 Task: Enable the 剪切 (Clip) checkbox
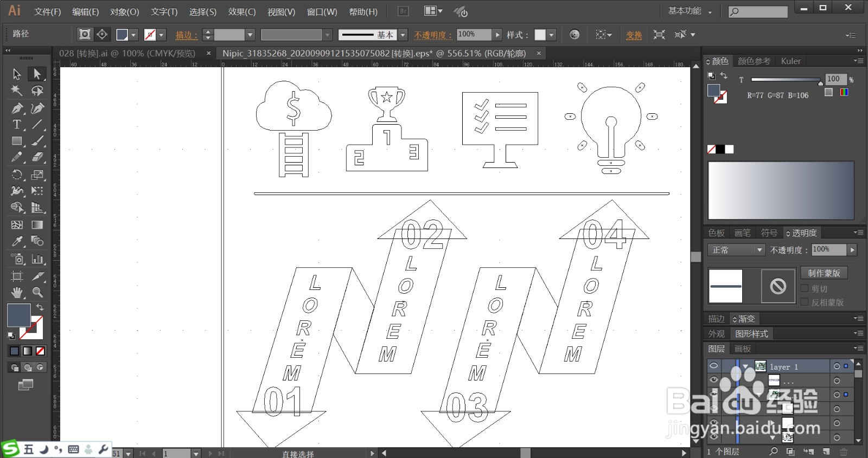click(805, 288)
